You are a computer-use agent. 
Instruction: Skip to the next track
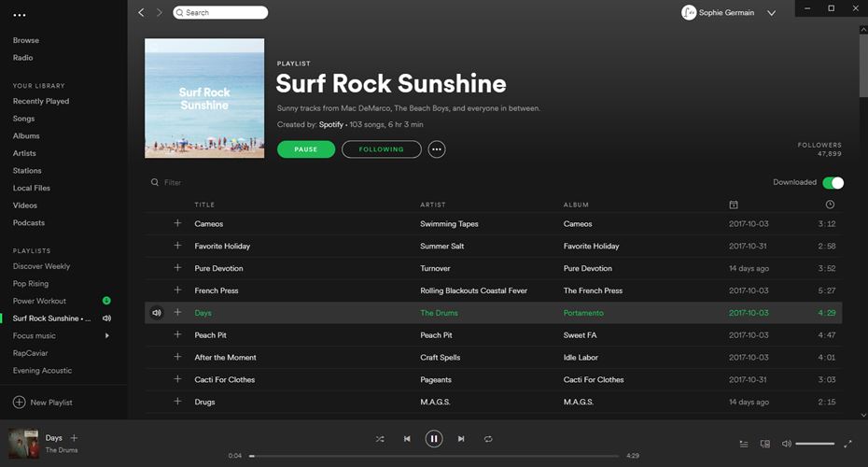461,439
